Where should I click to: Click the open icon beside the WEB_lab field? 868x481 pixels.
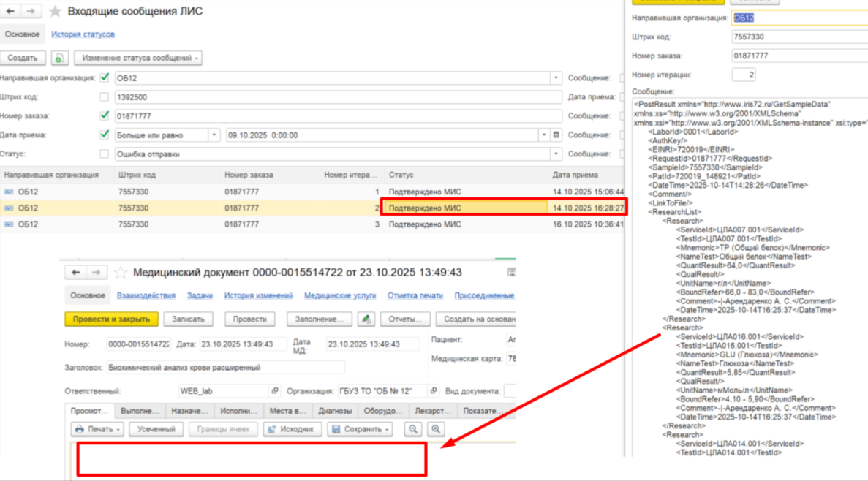tap(275, 391)
